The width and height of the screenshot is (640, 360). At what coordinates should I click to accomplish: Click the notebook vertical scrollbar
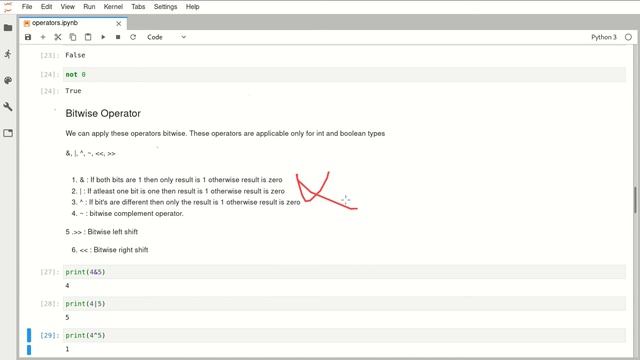click(635, 200)
